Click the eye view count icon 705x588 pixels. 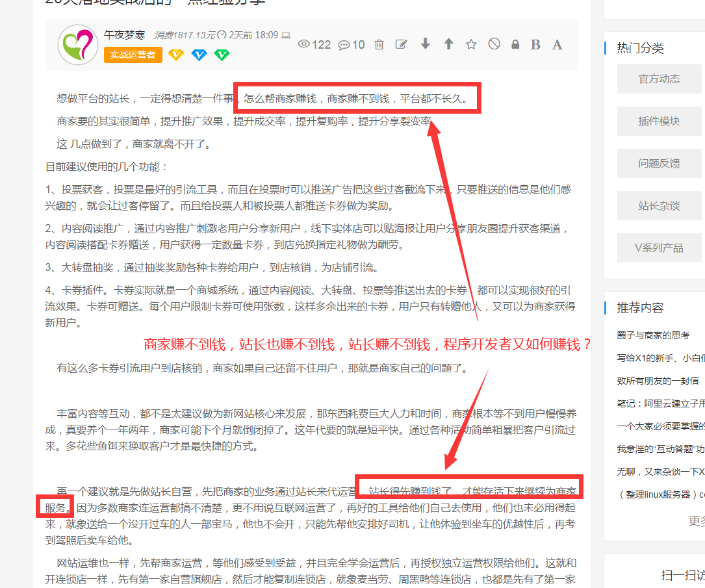tap(303, 44)
